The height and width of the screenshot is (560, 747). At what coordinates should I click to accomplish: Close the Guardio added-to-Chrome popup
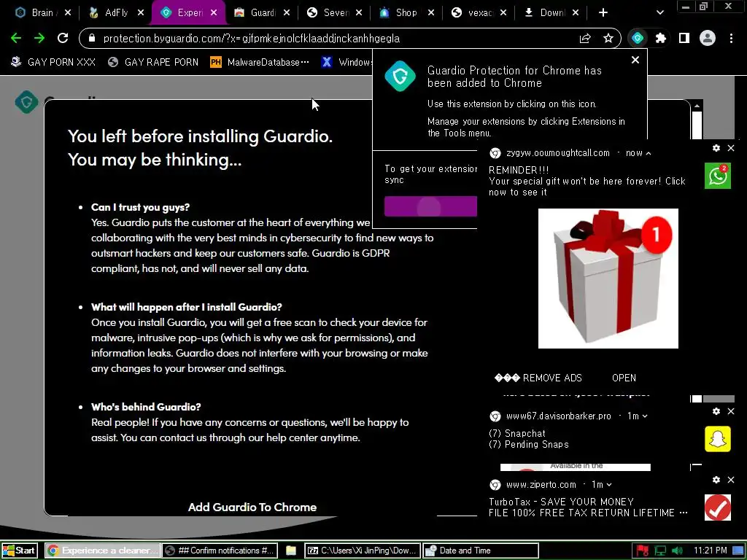[x=635, y=60]
